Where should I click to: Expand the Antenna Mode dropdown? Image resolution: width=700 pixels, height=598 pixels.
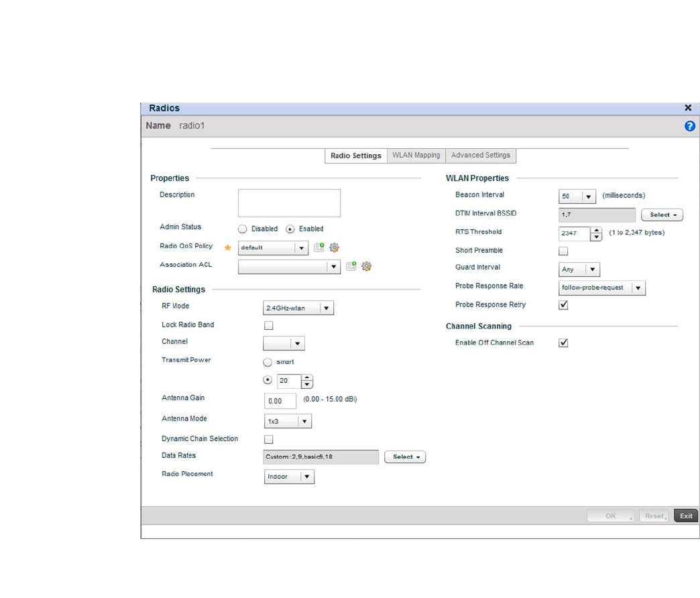click(x=288, y=421)
